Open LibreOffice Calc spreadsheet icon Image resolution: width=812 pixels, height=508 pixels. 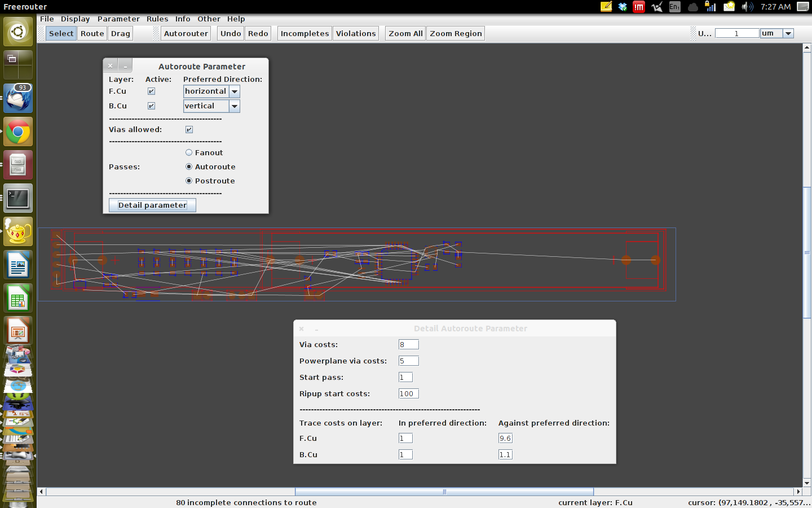click(18, 298)
